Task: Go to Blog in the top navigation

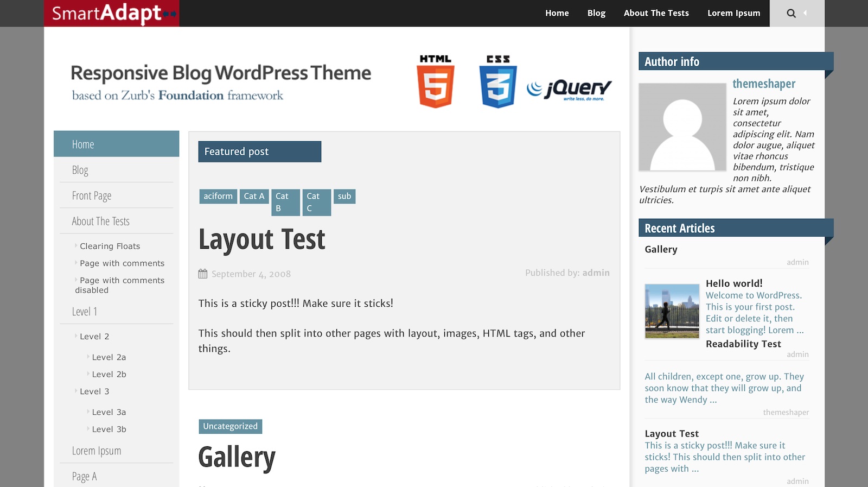Action: (596, 13)
